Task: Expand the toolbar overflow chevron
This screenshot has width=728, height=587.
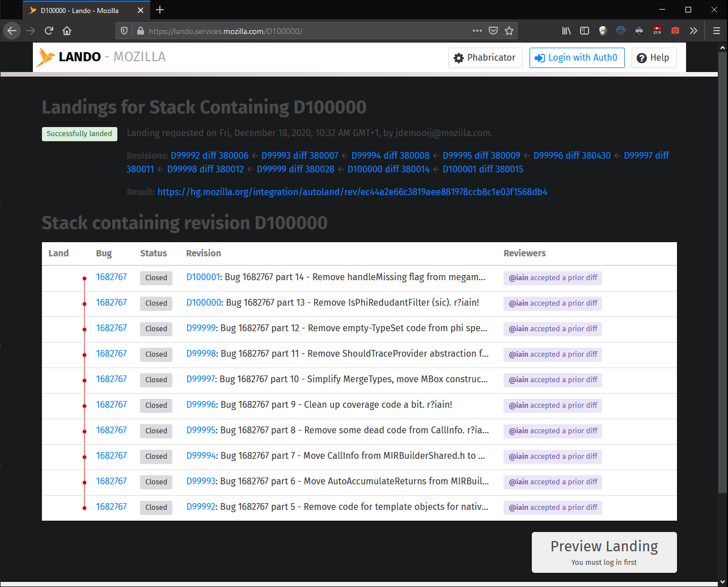Action: [x=693, y=31]
